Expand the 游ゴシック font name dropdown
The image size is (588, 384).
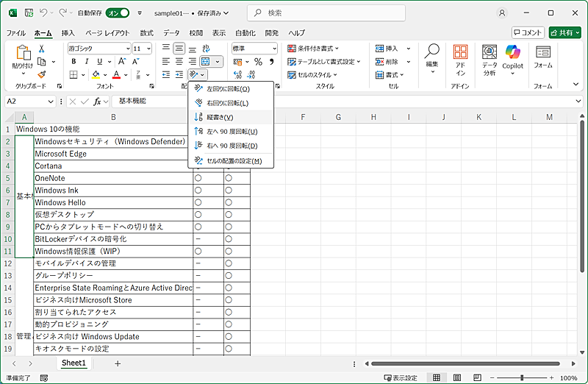coord(126,49)
